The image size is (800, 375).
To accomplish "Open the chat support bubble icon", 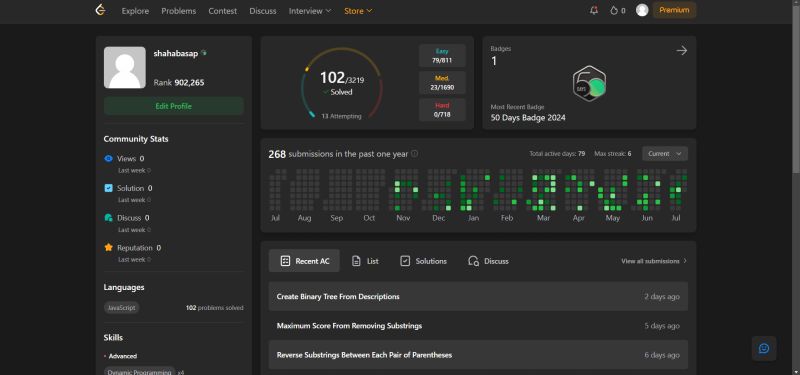I will click(764, 348).
